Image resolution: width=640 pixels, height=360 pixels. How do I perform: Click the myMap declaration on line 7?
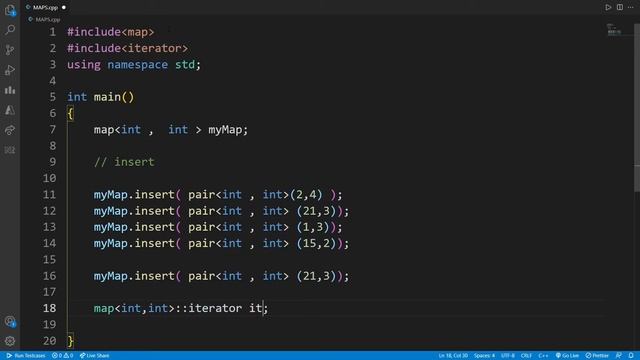click(x=171, y=130)
